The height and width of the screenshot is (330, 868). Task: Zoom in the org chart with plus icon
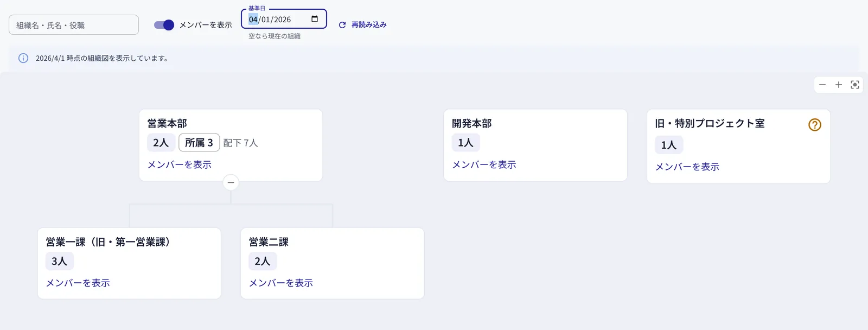pyautogui.click(x=839, y=85)
